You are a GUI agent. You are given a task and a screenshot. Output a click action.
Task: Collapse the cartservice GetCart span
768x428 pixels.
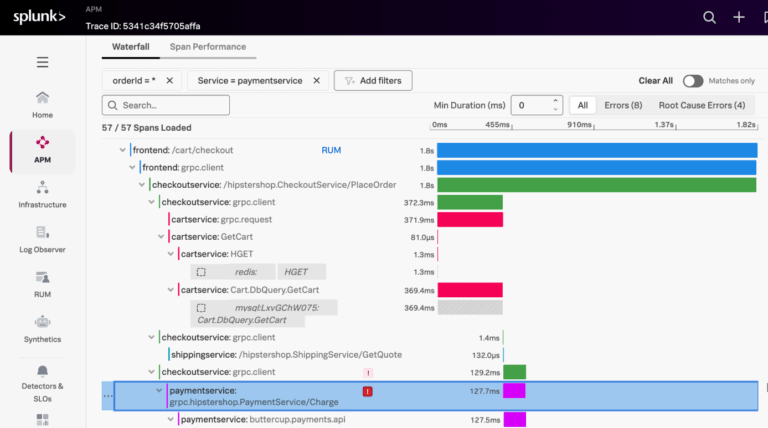coord(161,237)
